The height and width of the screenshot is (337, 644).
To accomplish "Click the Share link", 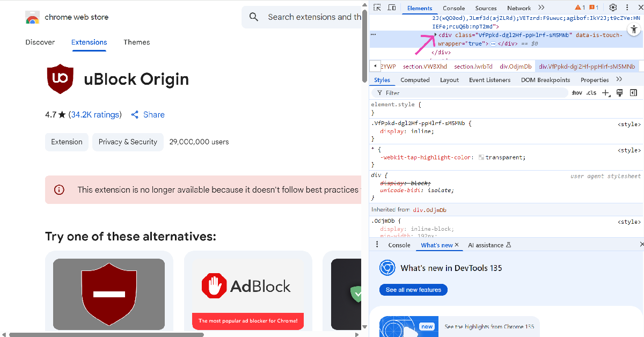I will (x=154, y=115).
